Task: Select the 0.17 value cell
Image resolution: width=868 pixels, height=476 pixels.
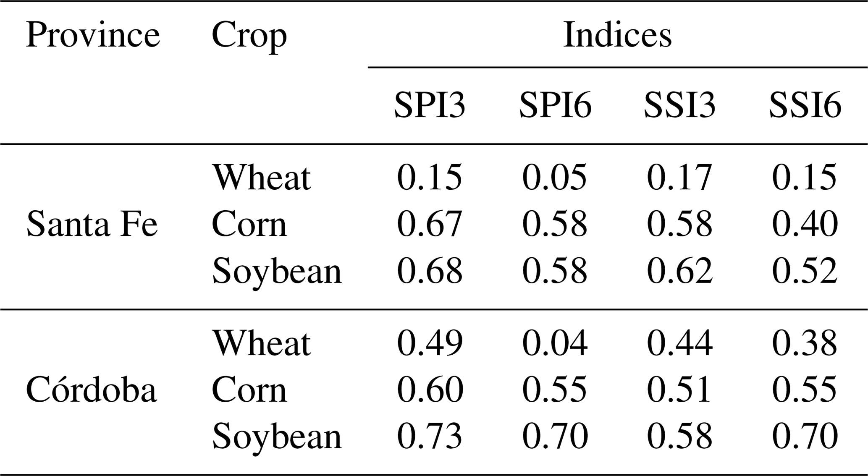Action: coord(679,178)
